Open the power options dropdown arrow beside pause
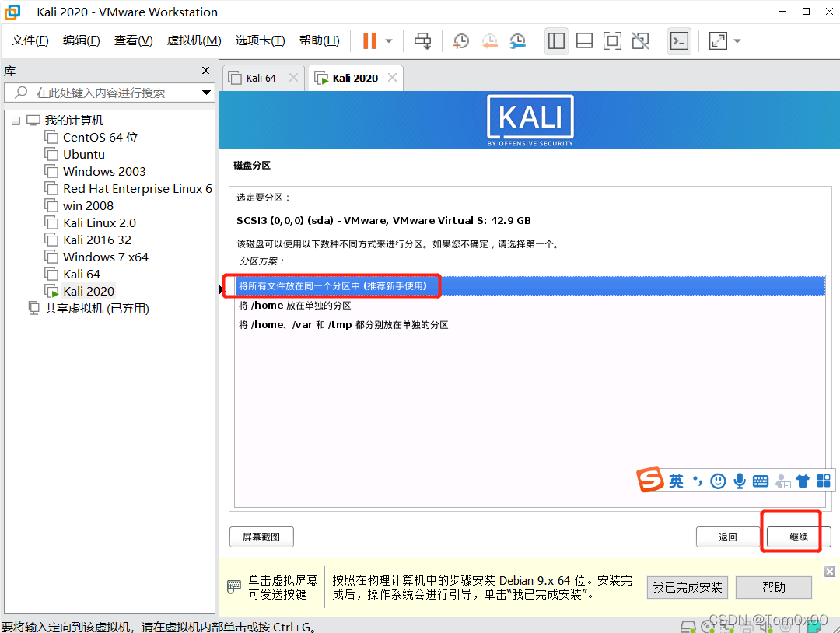This screenshot has width=840, height=633. (x=389, y=40)
